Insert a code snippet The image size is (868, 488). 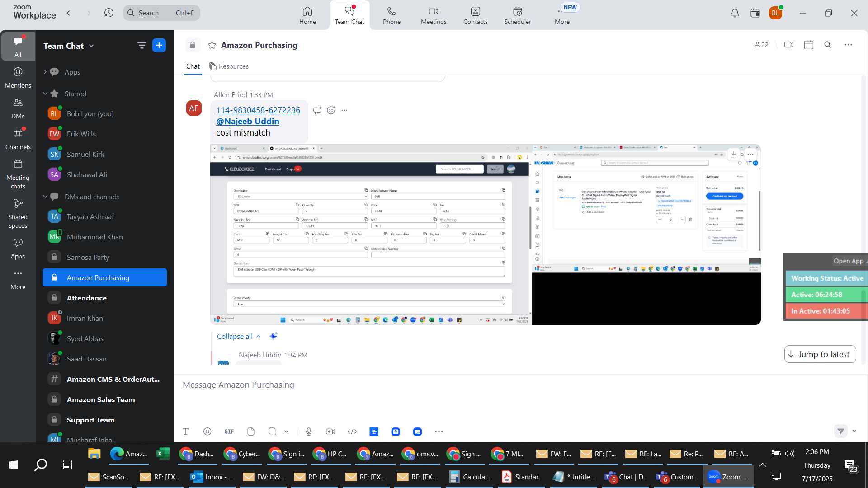352,432
